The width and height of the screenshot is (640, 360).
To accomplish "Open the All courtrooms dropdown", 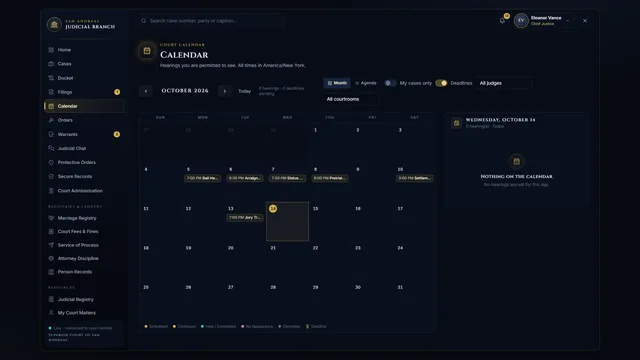I will [x=350, y=99].
